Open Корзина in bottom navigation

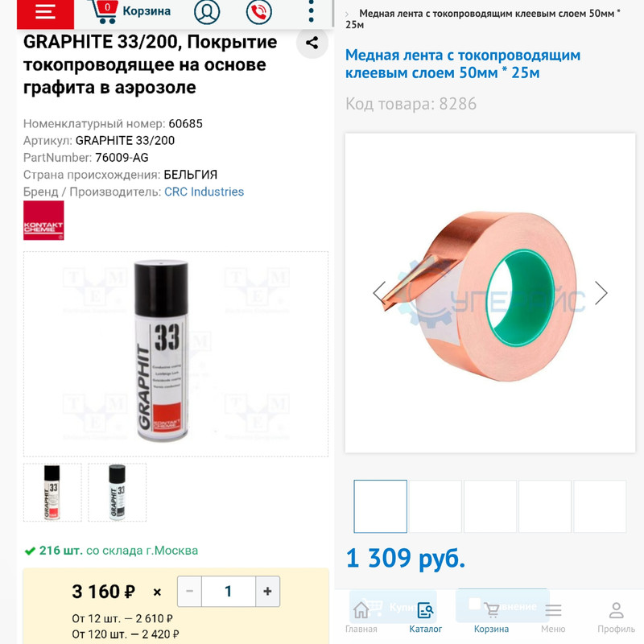pos(491,617)
